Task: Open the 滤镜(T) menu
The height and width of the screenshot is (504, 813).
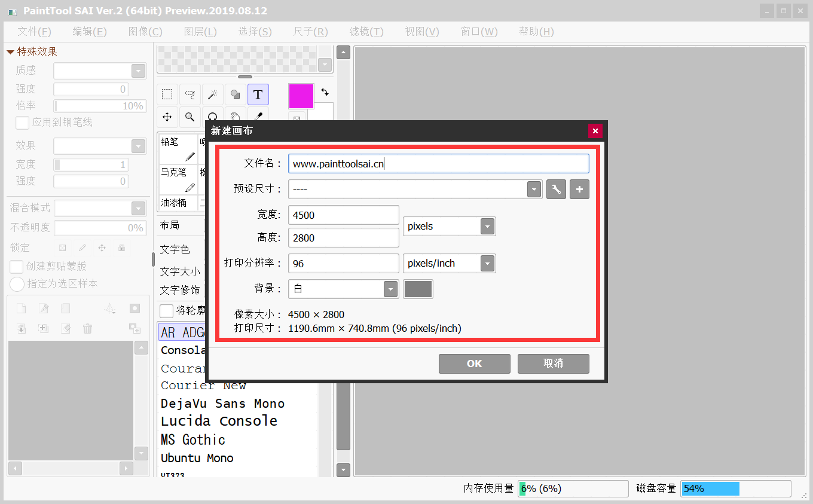Action: click(x=366, y=32)
